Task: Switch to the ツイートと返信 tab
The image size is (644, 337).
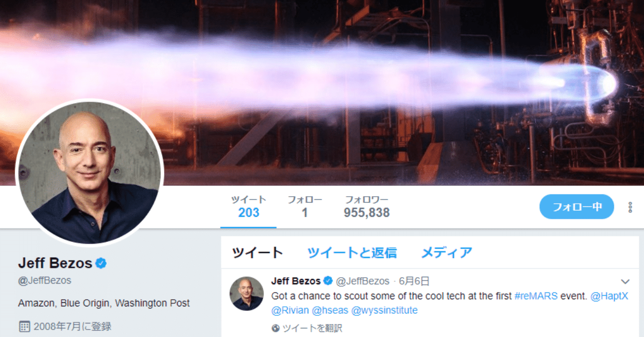Action: point(352,252)
